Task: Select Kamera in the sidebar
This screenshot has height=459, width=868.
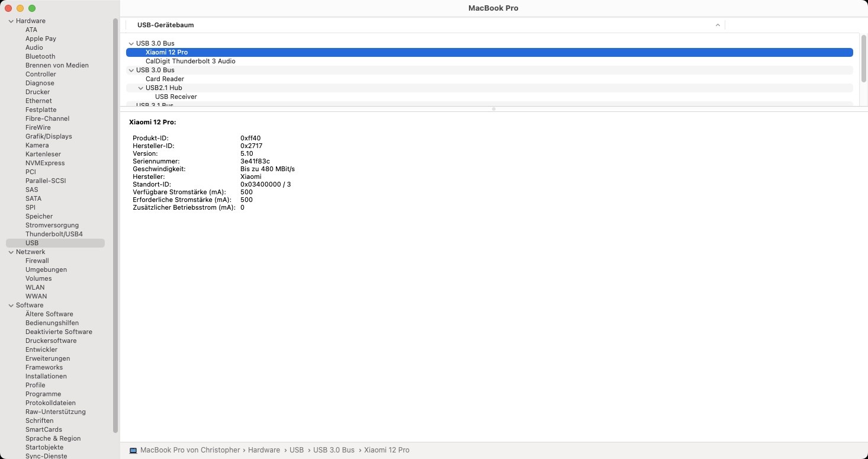Action: [37, 145]
